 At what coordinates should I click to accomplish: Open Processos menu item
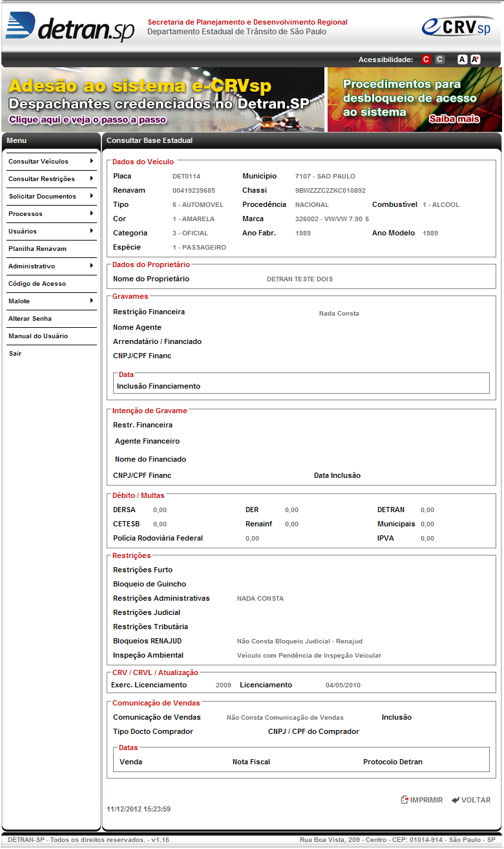point(51,214)
